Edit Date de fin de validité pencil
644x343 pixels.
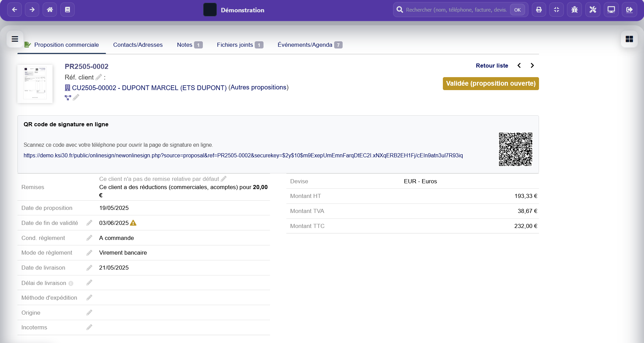(x=89, y=223)
